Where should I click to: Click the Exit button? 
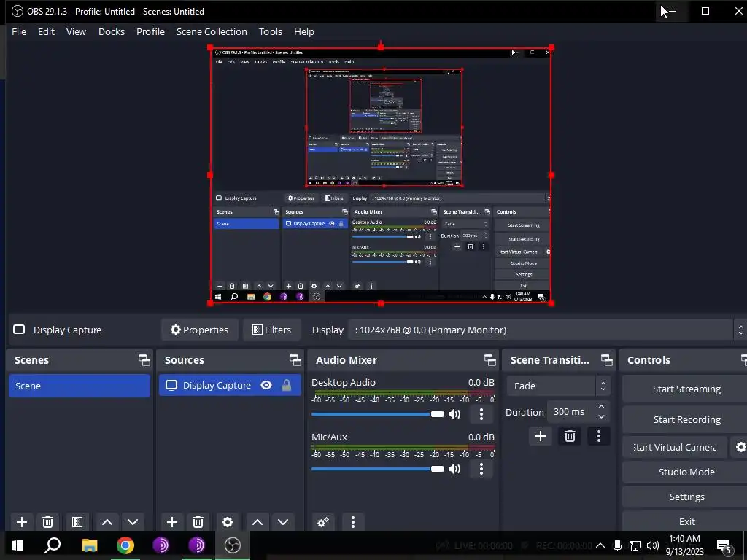click(x=686, y=521)
